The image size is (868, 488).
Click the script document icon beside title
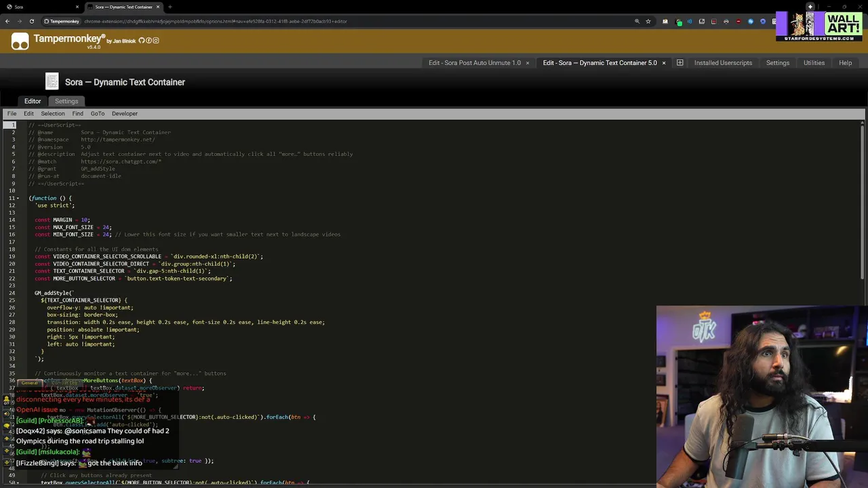click(52, 81)
